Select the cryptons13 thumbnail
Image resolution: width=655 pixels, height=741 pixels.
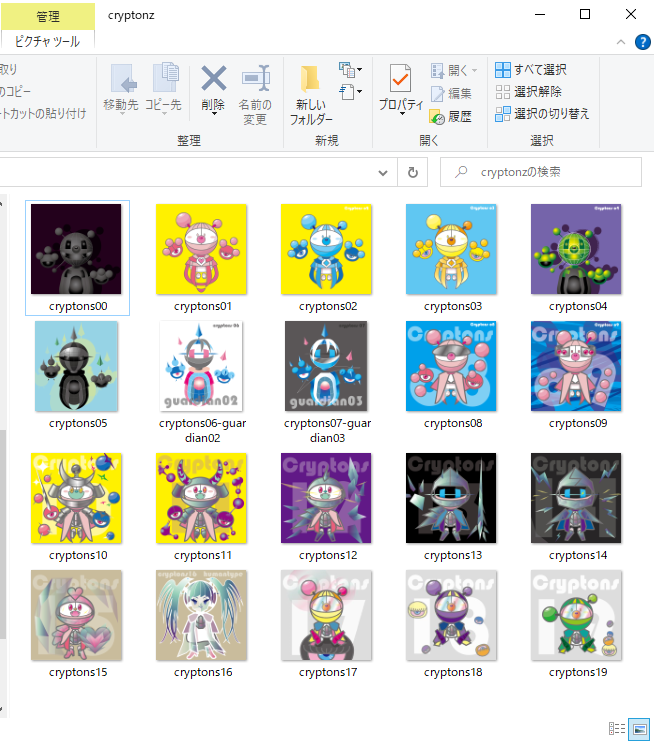tap(451, 498)
